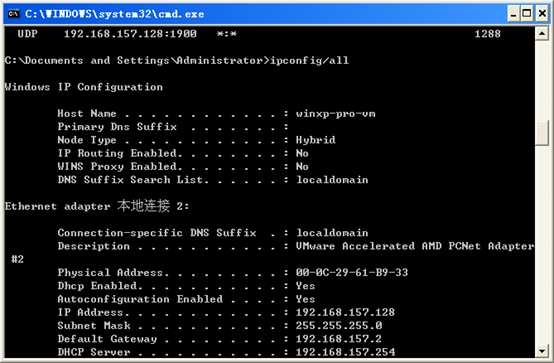Click the host name winxp-pro-vm
The width and height of the screenshot is (554, 363).
click(335, 114)
